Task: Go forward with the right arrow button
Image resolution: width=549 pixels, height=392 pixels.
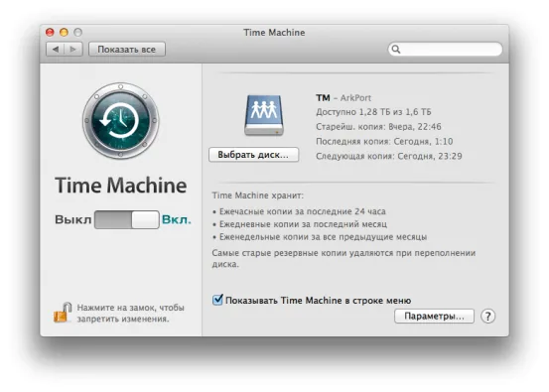Action: [x=73, y=49]
